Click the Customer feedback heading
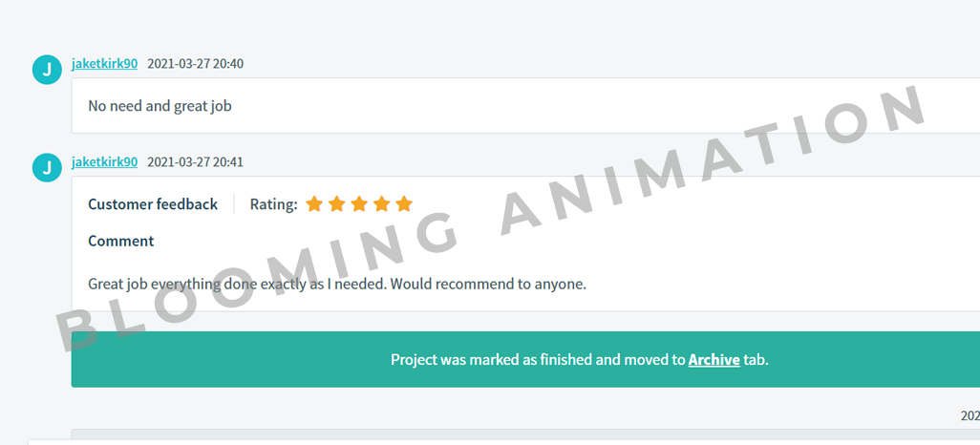The height and width of the screenshot is (445, 980). pyautogui.click(x=153, y=204)
